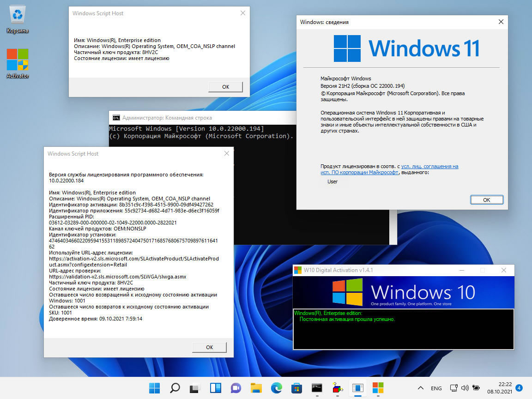Open Microsoft Store from taskbar
This screenshot has height=399, width=532.
point(297,388)
